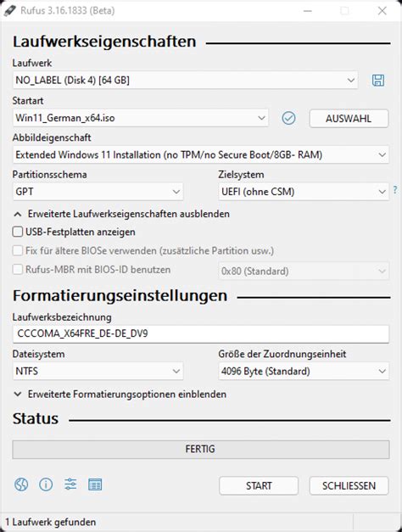Screen dimensions: 402x532
Task: Click the Formatierungseinstellungen heading
Action: click(120, 295)
